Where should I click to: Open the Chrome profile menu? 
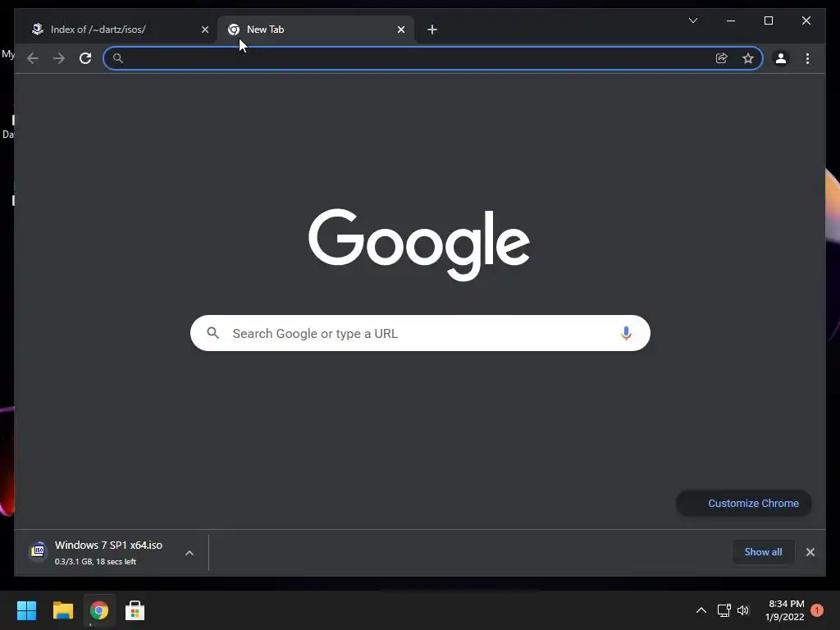(781, 58)
